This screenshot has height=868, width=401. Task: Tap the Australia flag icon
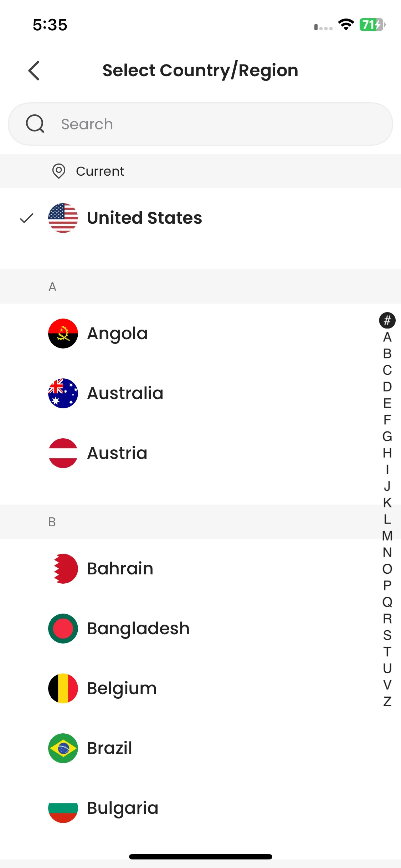tap(63, 393)
